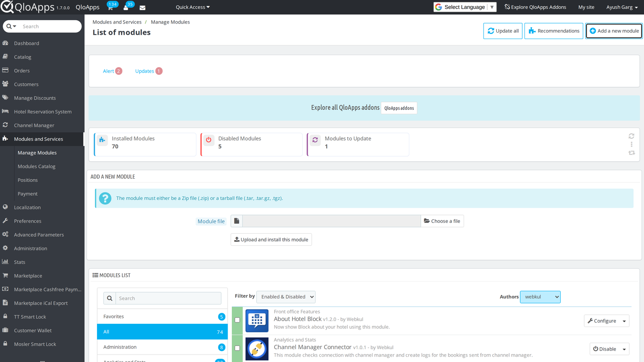
Task: Open the Quick Access dropdown
Action: click(x=193, y=7)
